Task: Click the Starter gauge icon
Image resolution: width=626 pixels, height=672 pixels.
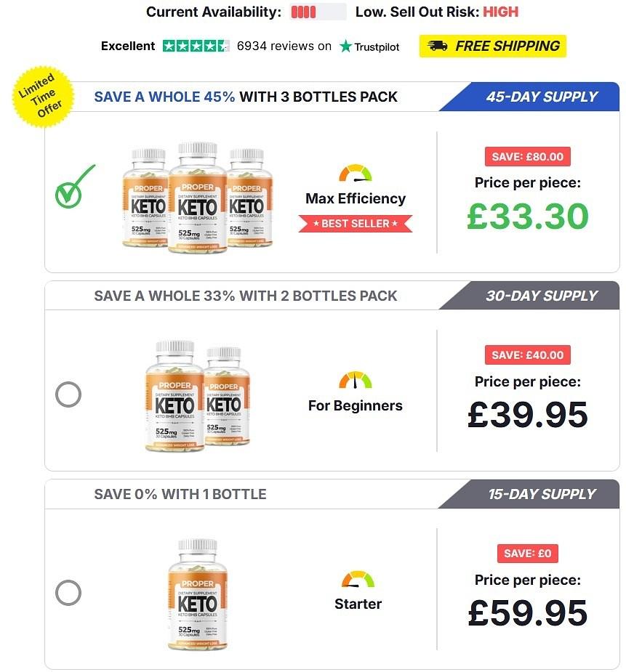Action: coord(358,579)
